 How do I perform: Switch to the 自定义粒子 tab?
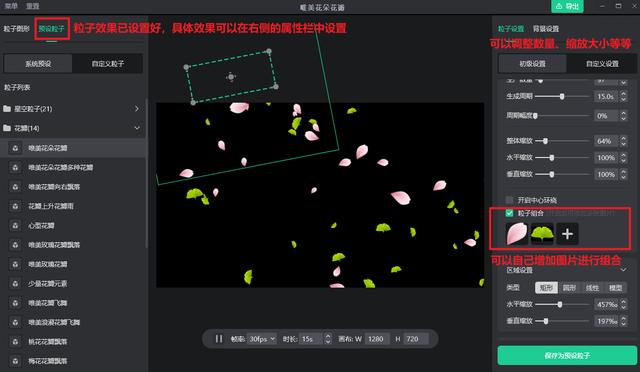coord(108,64)
